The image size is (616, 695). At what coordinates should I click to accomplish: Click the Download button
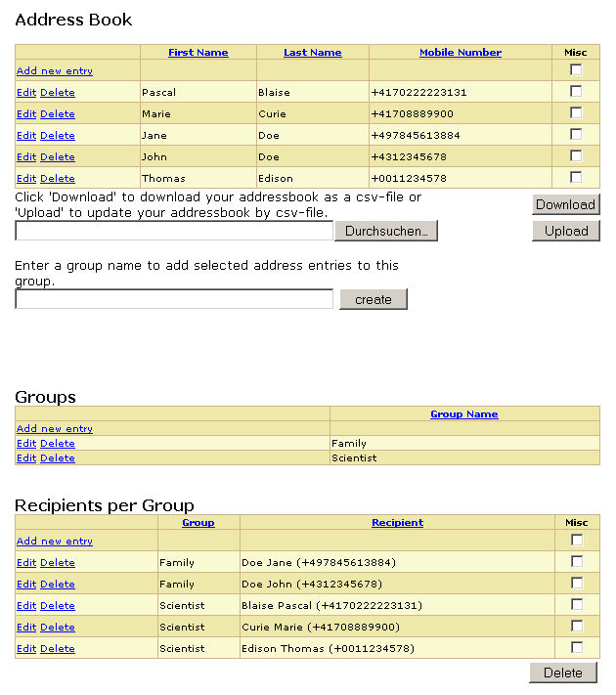coord(565,204)
